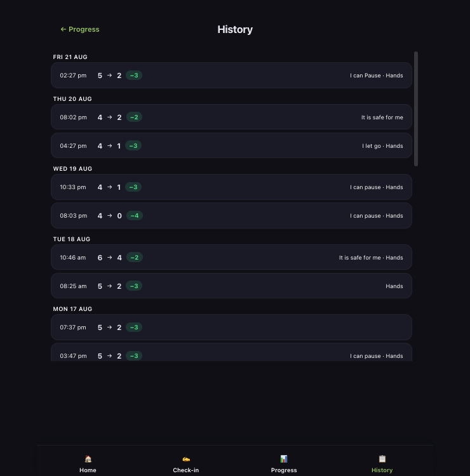Screen dimensions: 470x476
Task: Click the history list vertical scrollbar
Action: [x=416, y=109]
